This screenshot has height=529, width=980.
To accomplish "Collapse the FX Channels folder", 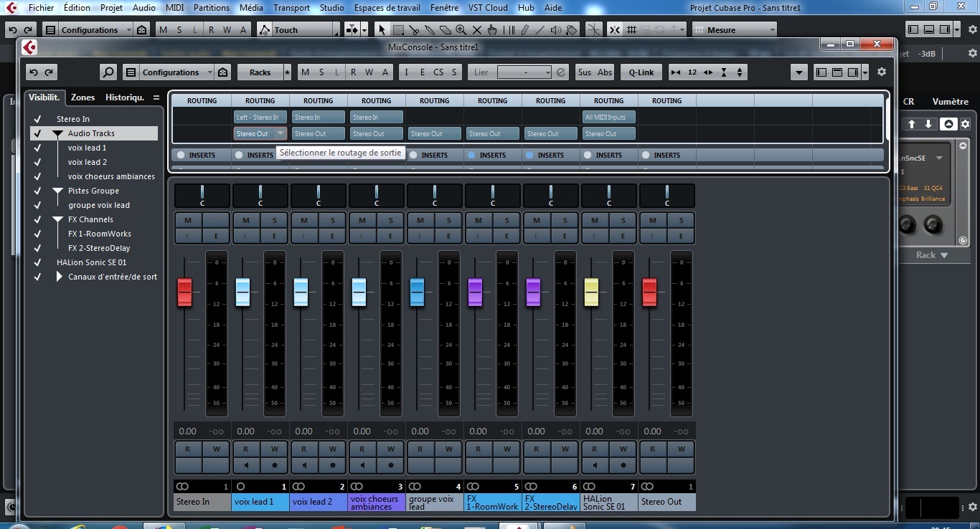I will click(x=58, y=219).
